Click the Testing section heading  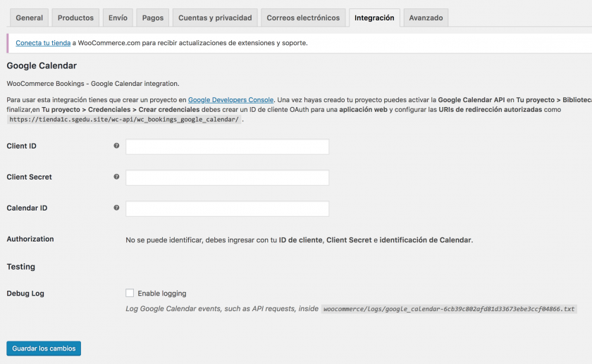[x=20, y=267]
